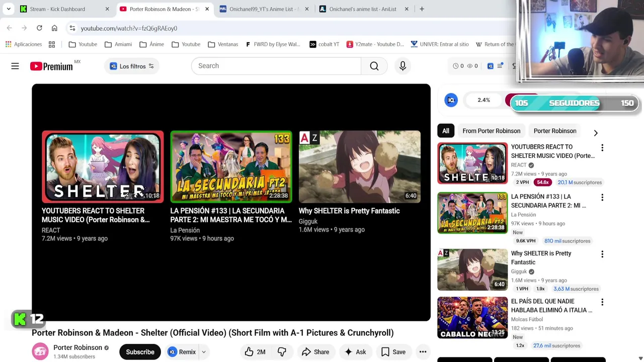Select From Porter Robinson filter chip
Screen dimensions: 644x362
tap(492, 131)
